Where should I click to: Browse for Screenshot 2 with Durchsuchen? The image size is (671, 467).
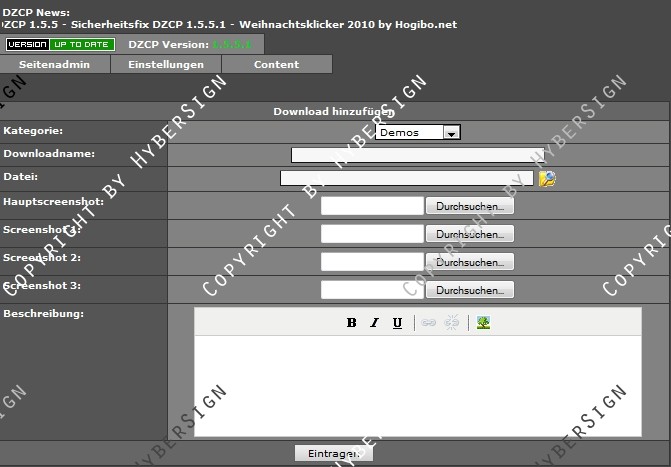(x=470, y=262)
